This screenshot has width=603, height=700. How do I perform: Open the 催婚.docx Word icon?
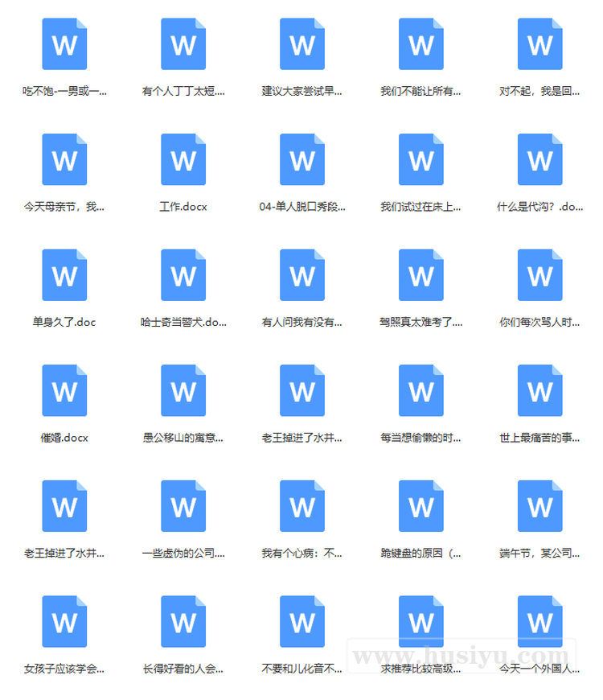[x=64, y=390]
